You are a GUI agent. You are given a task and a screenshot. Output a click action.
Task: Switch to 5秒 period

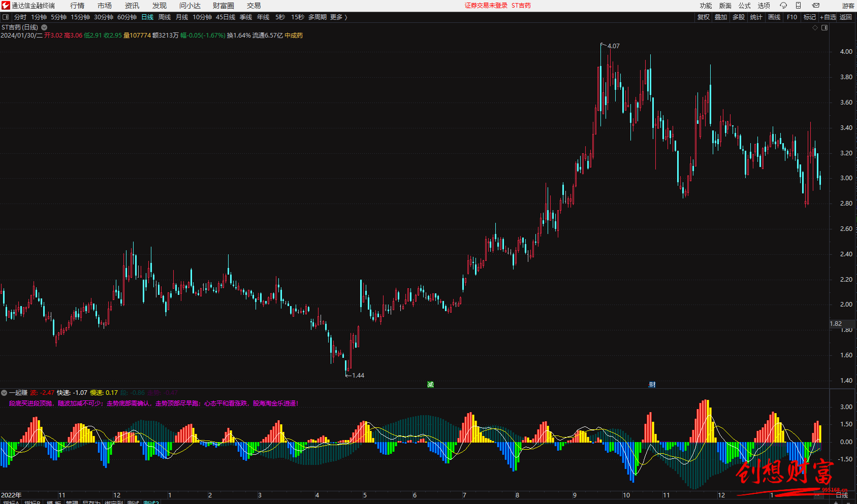pyautogui.click(x=280, y=17)
